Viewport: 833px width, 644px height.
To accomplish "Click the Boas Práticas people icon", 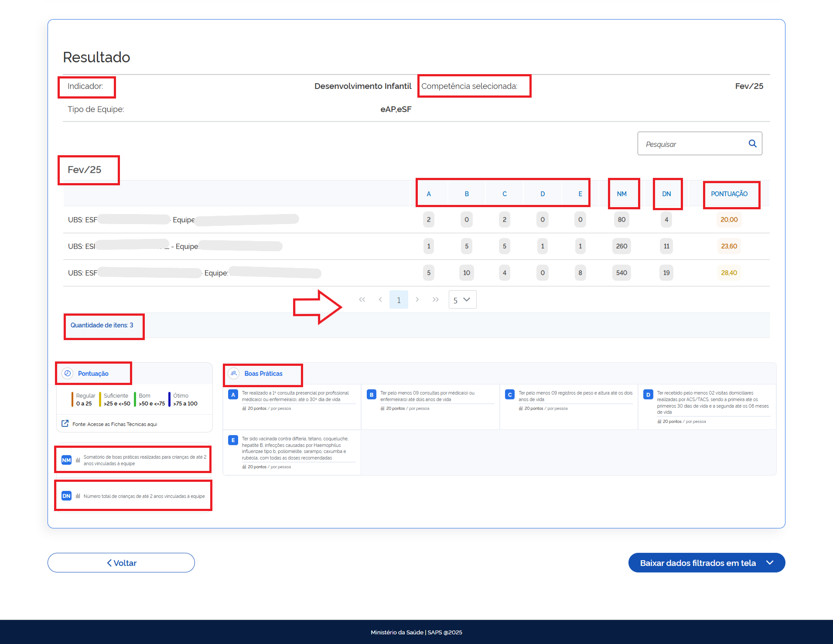I will 234,374.
